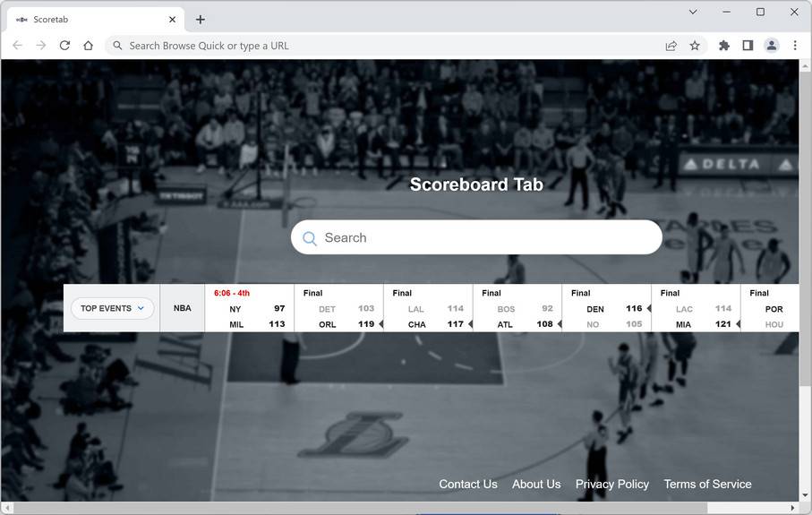Screen dimensions: 812x515
Task: Open the BOS vs ATL final score
Action: tap(517, 308)
